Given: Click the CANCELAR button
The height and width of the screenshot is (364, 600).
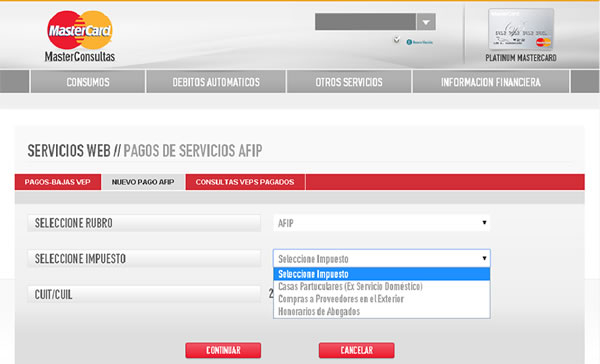Looking at the screenshot, I should tap(356, 350).
